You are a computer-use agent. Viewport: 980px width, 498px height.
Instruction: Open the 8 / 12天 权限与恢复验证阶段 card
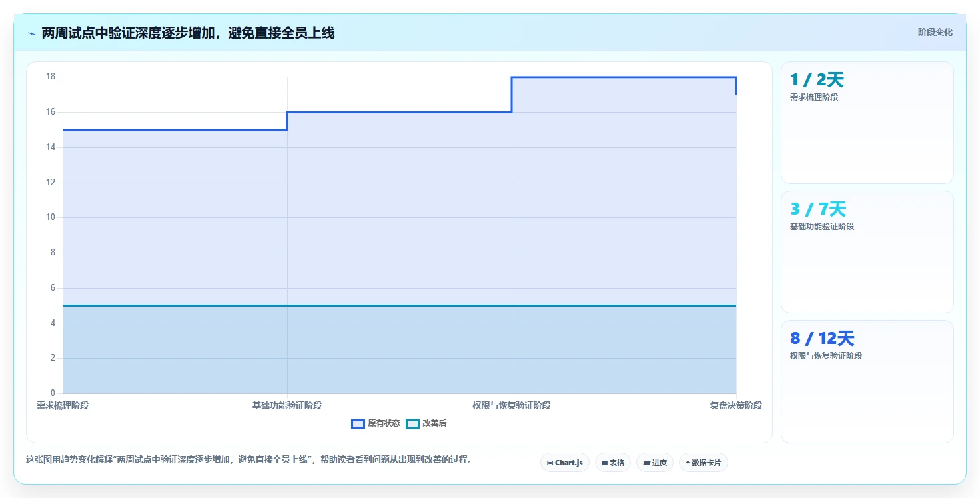tap(867, 381)
